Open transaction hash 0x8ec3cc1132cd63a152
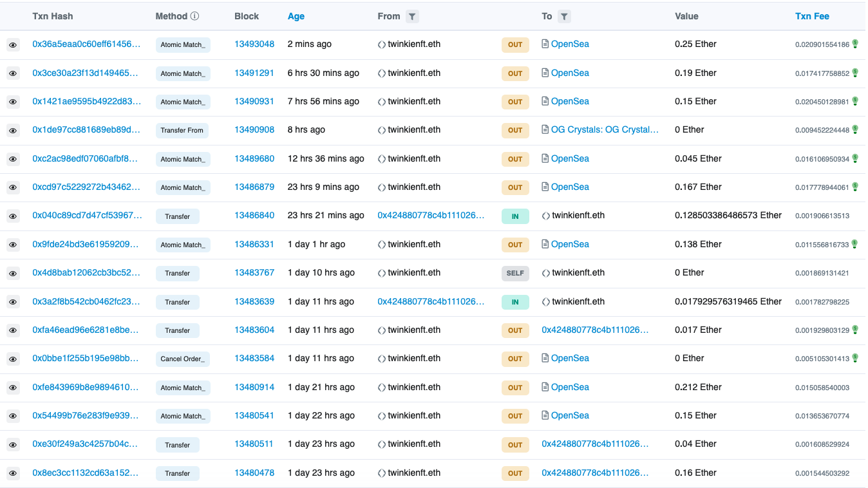 coord(86,473)
